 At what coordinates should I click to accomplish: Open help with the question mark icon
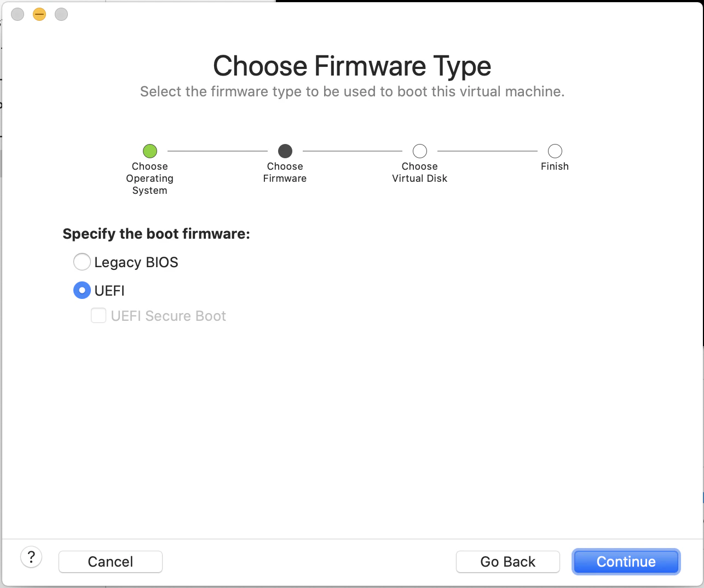(x=31, y=557)
